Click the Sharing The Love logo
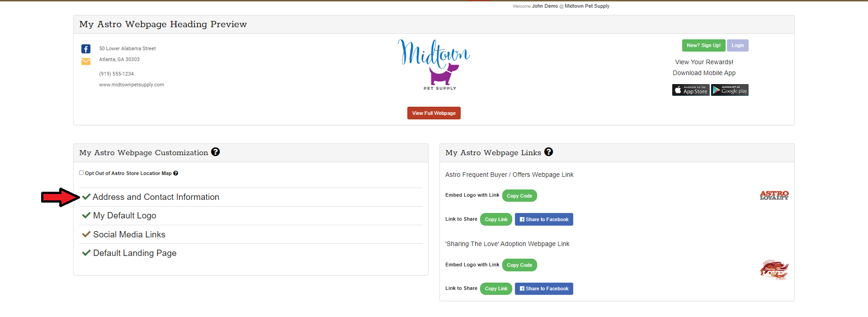Viewport: 868px width, 317px height. click(774, 270)
